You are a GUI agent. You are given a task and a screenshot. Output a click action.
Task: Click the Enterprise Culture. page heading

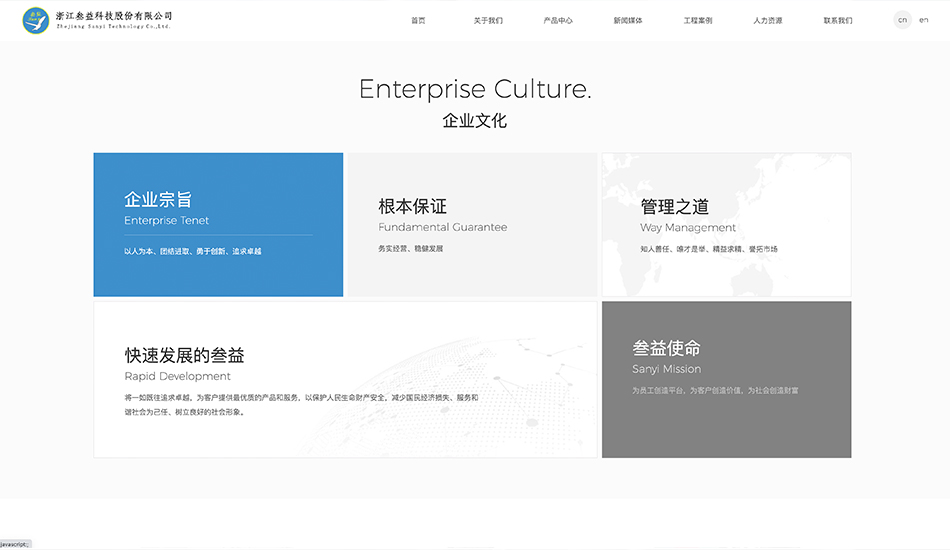pos(475,89)
